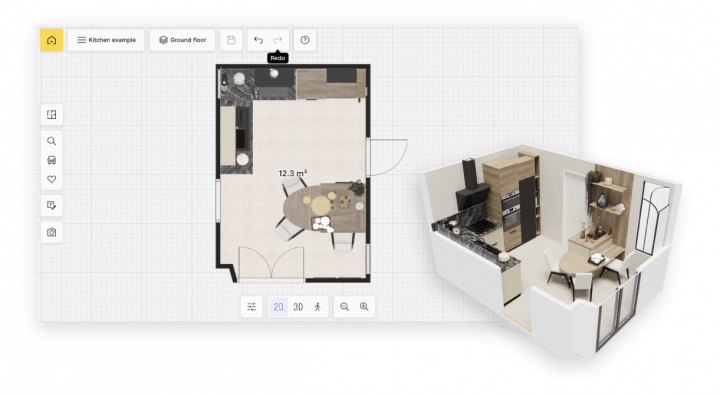Click the yellow home button
720x396 pixels.
pos(51,40)
